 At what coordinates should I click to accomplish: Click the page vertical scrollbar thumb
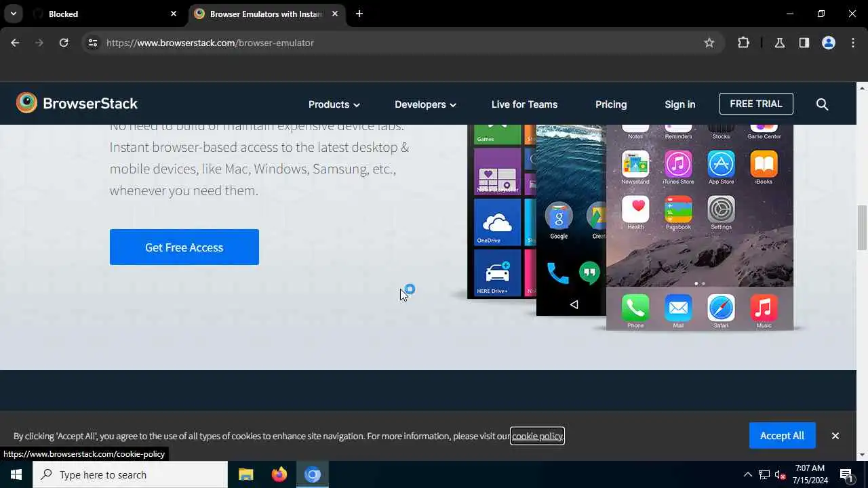point(862,227)
